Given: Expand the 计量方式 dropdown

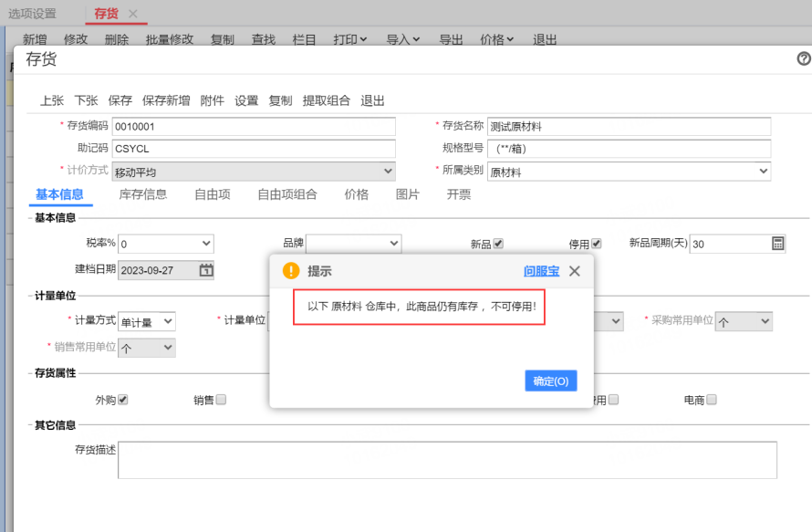Looking at the screenshot, I should pyautogui.click(x=168, y=322).
